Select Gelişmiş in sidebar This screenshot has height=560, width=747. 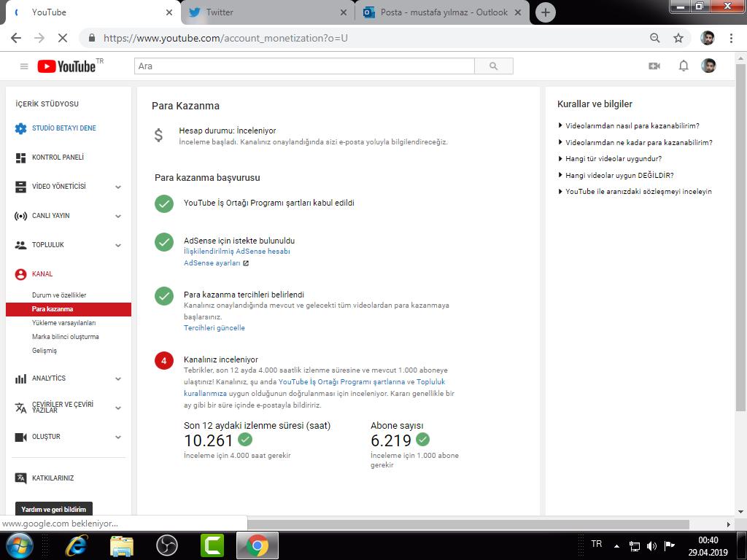click(44, 351)
